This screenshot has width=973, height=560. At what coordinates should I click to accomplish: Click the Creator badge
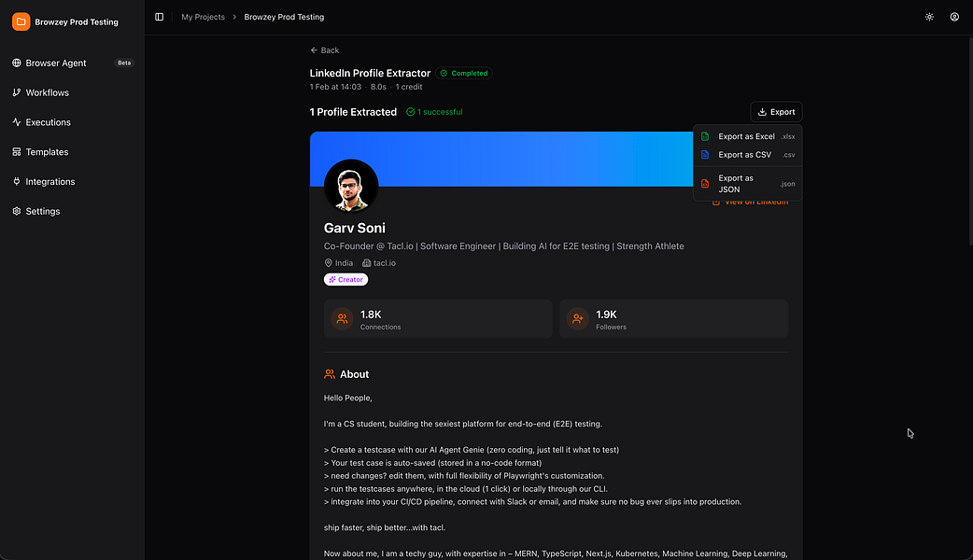click(345, 280)
